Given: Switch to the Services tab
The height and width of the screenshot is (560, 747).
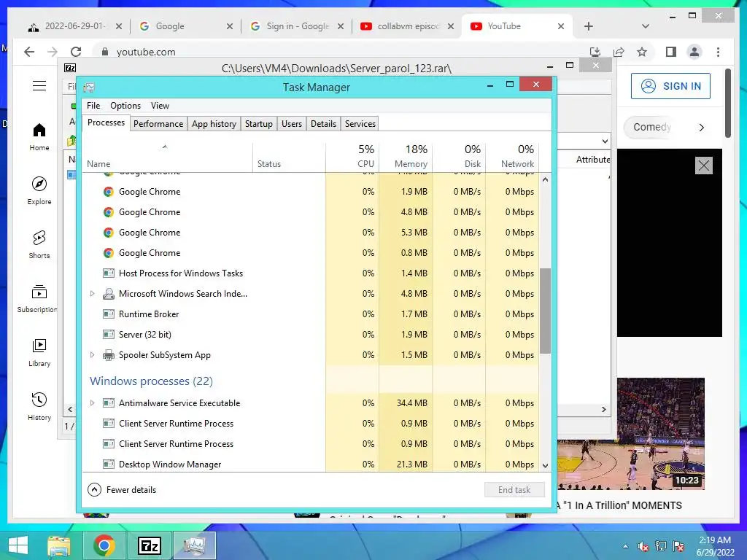Looking at the screenshot, I should pyautogui.click(x=360, y=124).
